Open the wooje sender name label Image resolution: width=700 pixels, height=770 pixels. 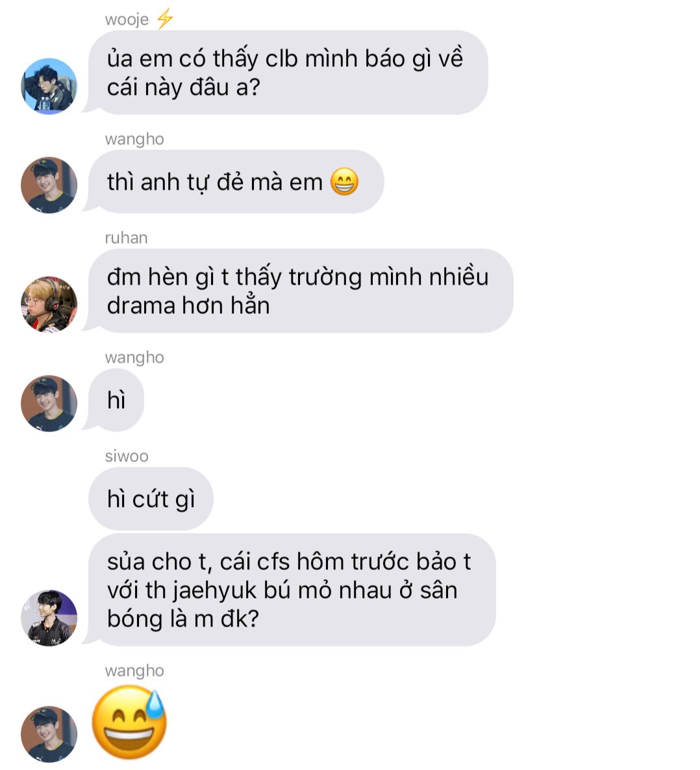[127, 19]
